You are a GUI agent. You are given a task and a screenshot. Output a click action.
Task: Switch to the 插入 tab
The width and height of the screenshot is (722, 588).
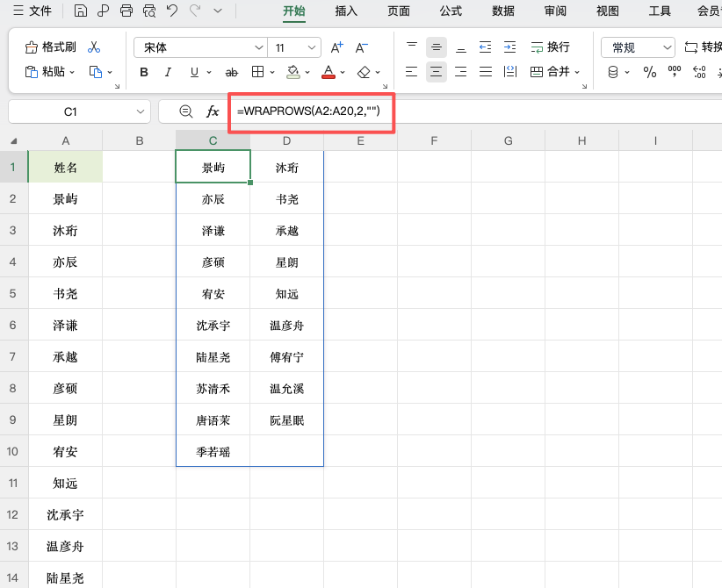pos(346,11)
